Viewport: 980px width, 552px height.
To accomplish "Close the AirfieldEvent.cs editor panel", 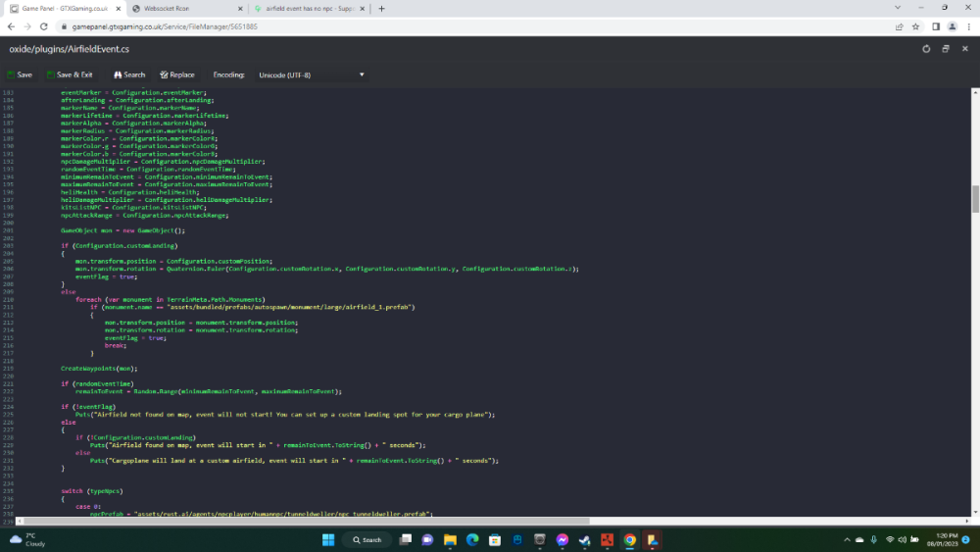I will pyautogui.click(x=965, y=49).
